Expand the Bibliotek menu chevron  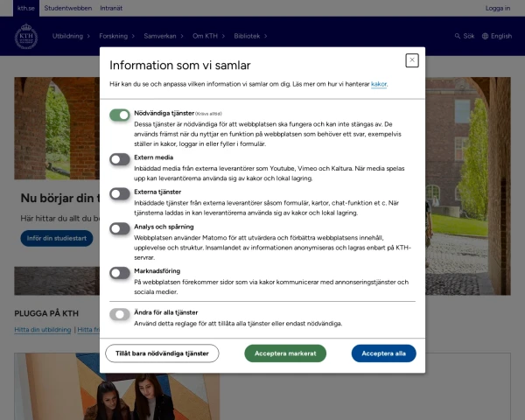265,36
